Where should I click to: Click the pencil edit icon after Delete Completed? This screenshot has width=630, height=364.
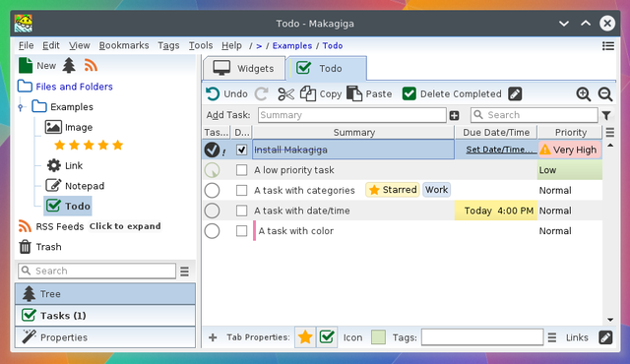(515, 93)
